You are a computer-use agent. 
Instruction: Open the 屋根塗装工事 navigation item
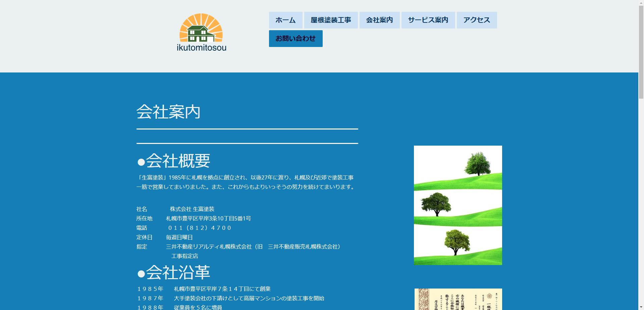pos(331,20)
